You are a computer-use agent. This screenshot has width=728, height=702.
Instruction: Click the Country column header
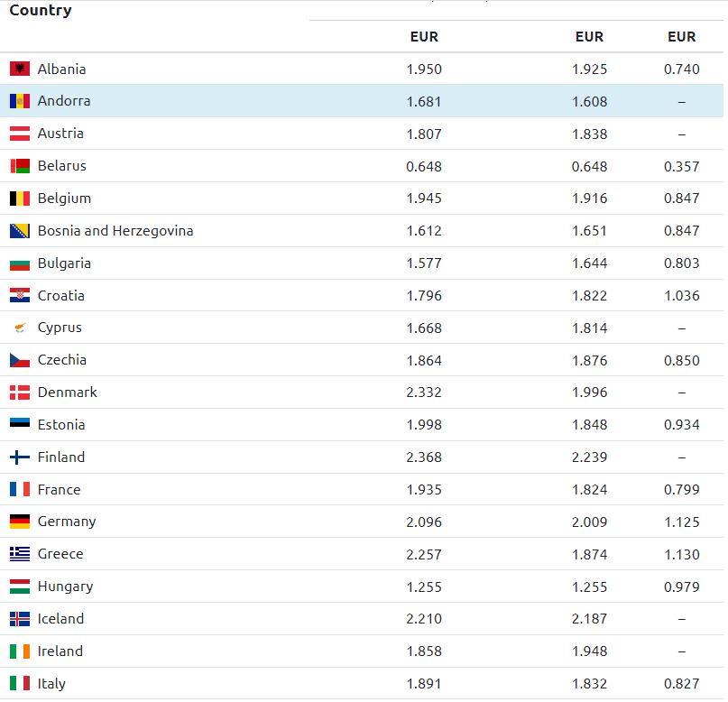(x=41, y=11)
